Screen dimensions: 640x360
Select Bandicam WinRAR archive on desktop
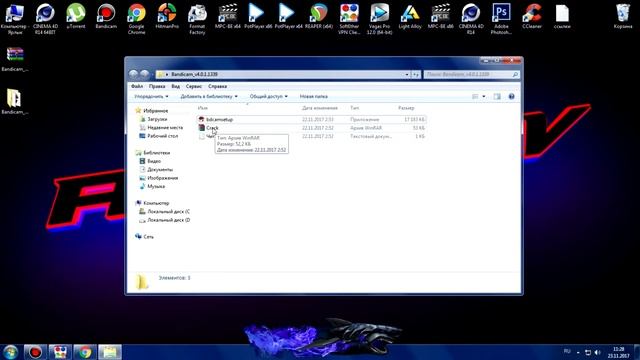tap(15, 59)
